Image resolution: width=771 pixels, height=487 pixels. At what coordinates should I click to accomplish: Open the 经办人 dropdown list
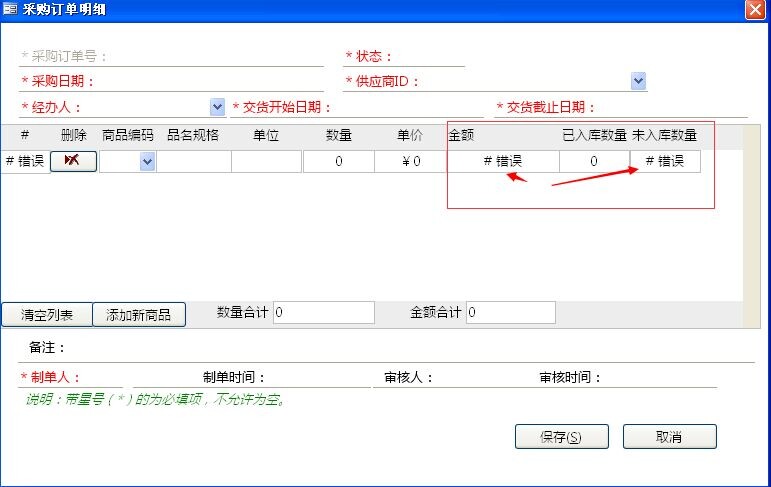[x=217, y=107]
